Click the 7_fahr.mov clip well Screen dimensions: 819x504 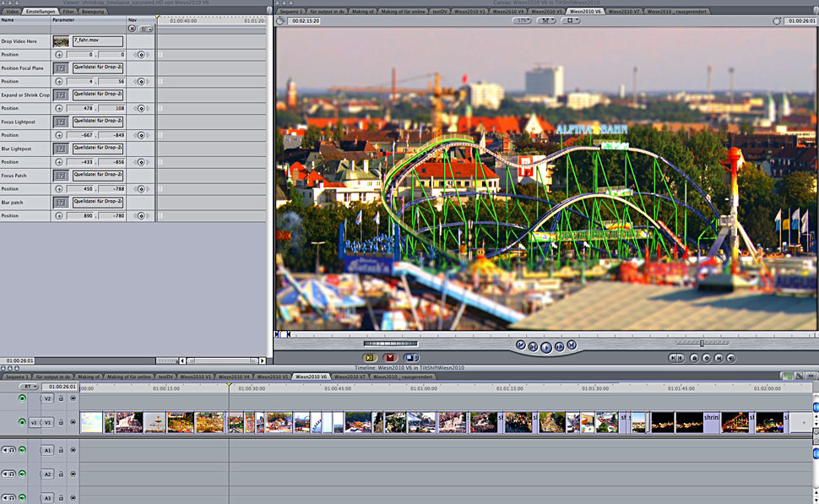pos(61,41)
